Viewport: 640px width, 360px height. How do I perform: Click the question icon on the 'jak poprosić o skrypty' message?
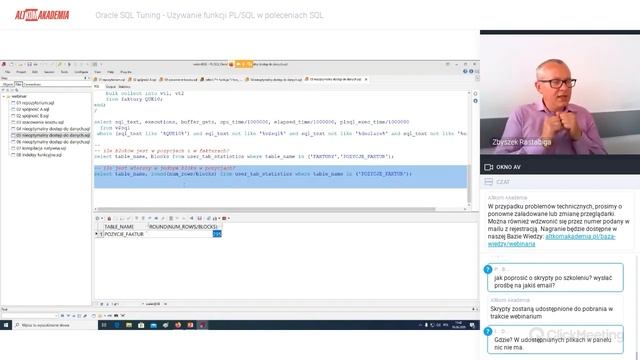point(488,269)
